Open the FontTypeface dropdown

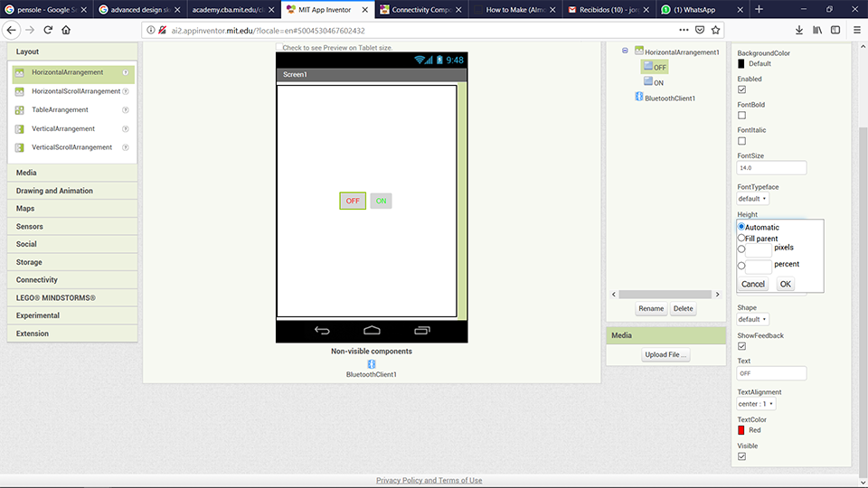tap(752, 199)
